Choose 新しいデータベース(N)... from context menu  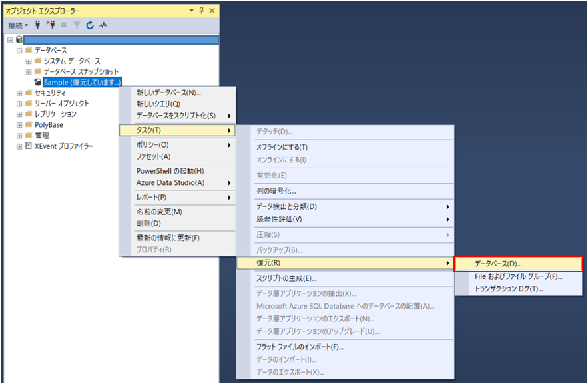[x=177, y=93]
